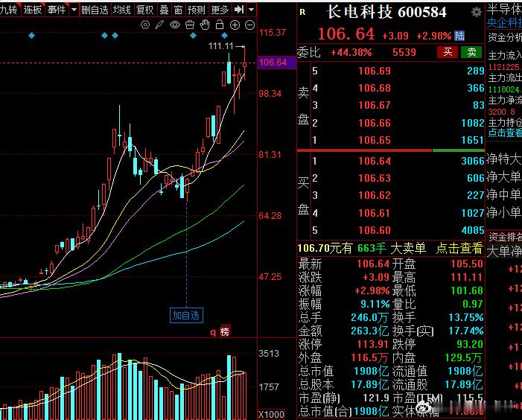Image resolution: width=522 pixels, height=420 pixels.
Task: Open the 更多 more menu
Action: click(220, 10)
